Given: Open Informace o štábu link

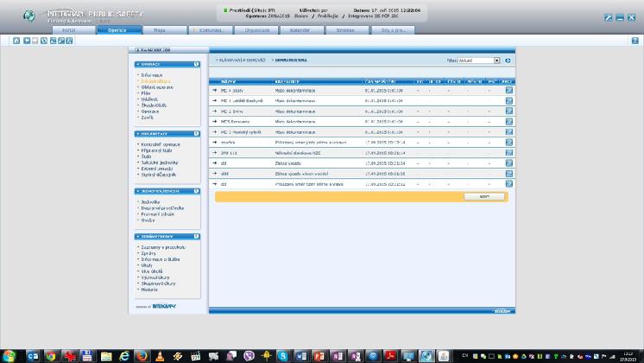Looking at the screenshot, I should coord(161,259).
